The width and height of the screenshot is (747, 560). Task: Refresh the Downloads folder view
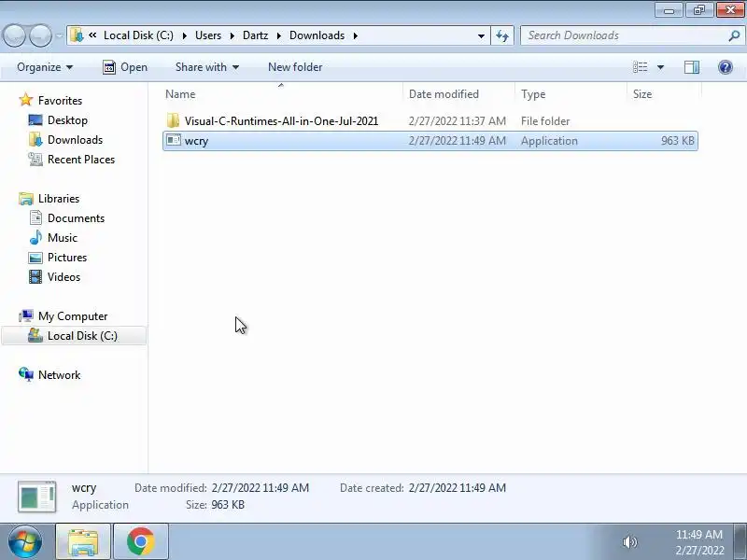coord(502,35)
